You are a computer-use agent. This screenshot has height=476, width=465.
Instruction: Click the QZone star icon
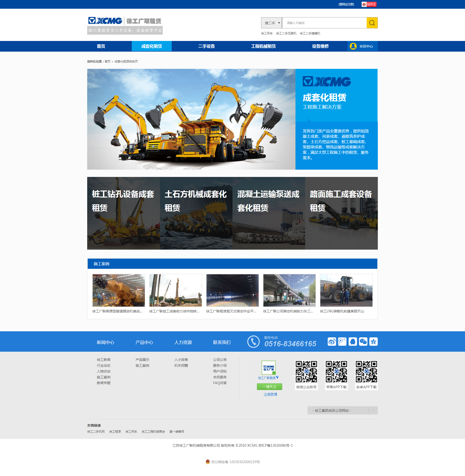click(373, 341)
